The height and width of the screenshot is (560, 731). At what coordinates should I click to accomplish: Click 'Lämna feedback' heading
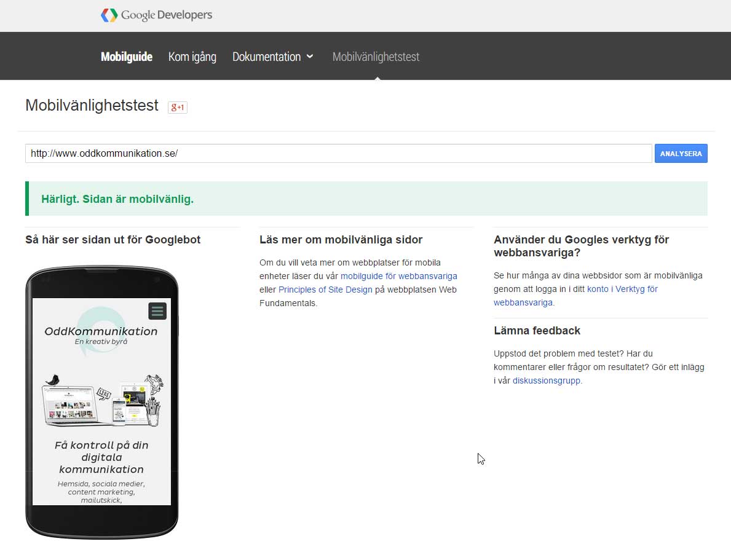point(537,331)
